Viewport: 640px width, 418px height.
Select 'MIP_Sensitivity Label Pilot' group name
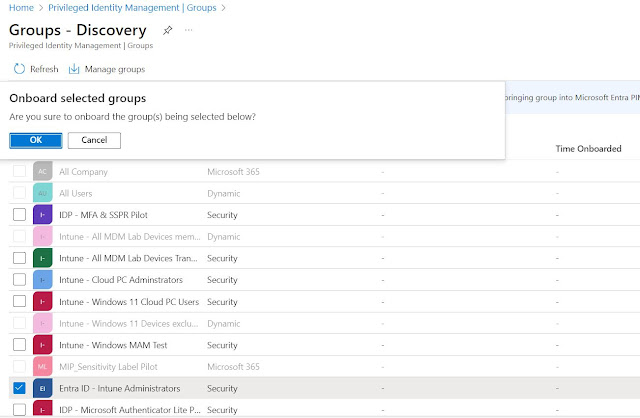tap(108, 367)
